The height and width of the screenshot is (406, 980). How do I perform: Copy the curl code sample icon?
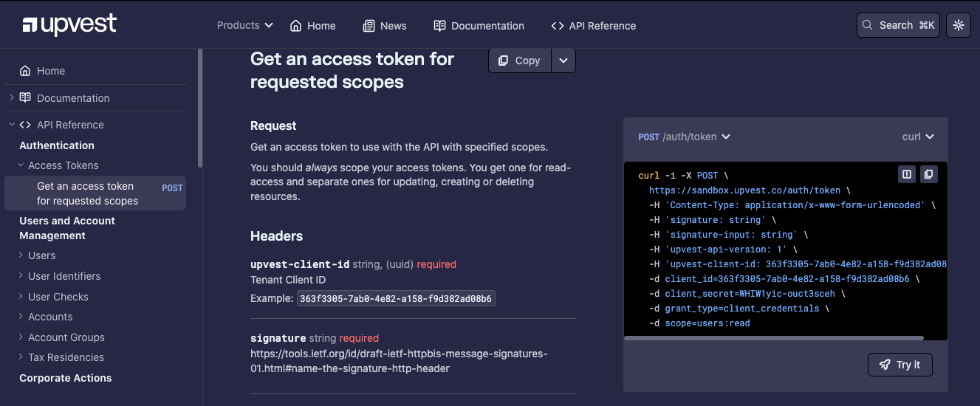tap(928, 174)
